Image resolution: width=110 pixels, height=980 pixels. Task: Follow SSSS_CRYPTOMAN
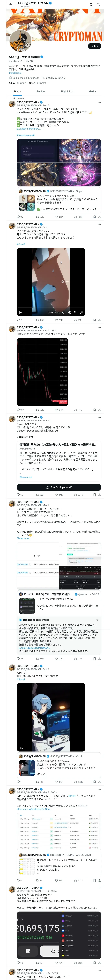(x=94, y=46)
